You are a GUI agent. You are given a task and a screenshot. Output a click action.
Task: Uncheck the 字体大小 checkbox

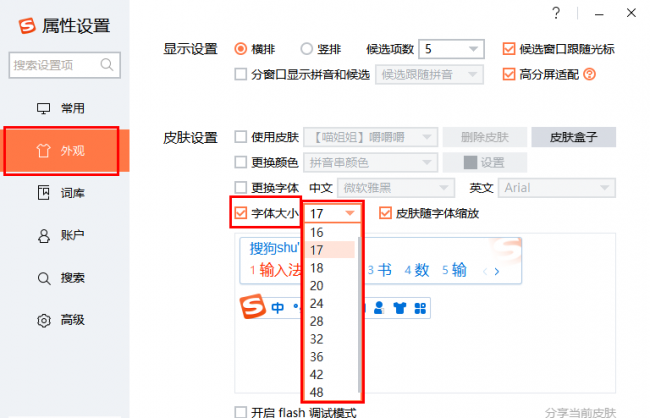click(241, 213)
